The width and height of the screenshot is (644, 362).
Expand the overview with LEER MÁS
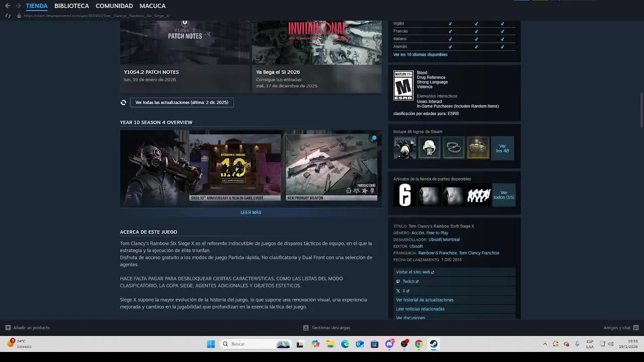click(x=251, y=212)
